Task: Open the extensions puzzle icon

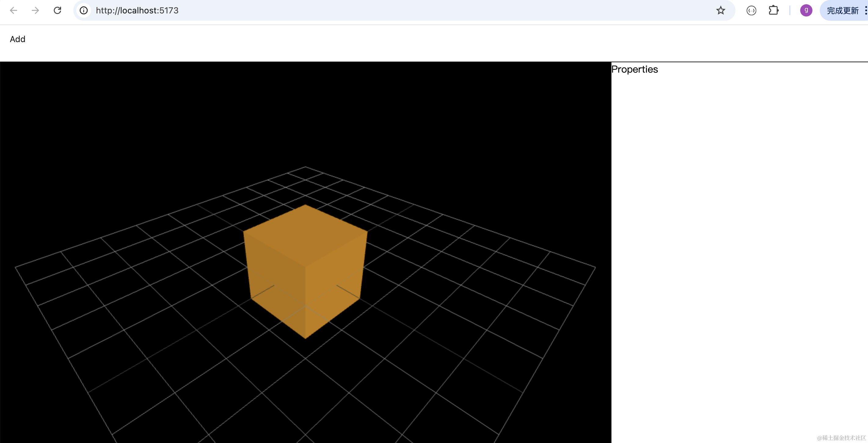Action: [x=774, y=10]
